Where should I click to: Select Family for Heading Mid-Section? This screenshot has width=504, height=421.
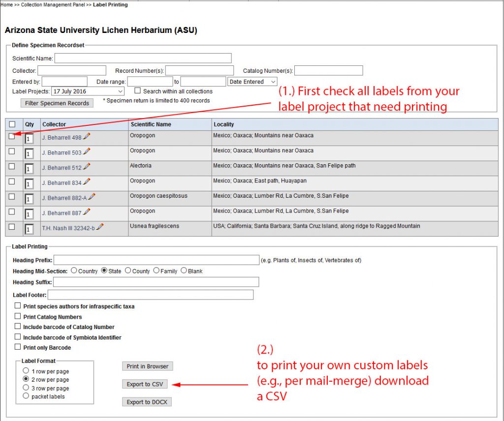[156, 271]
